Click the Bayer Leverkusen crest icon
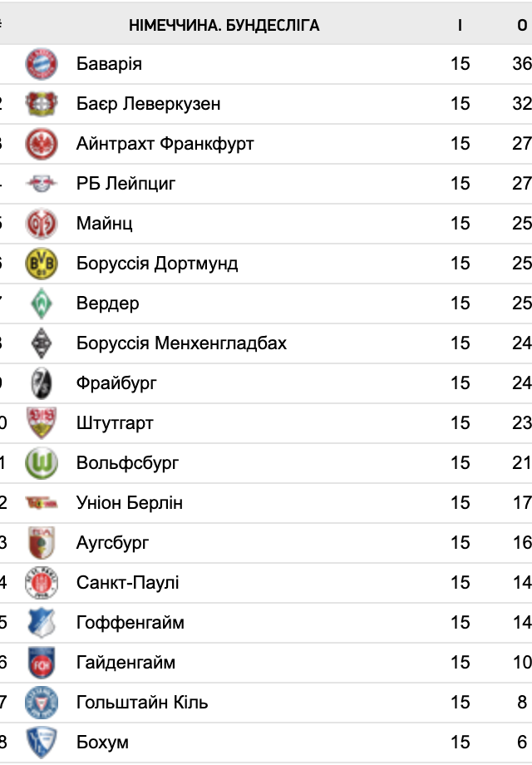Screen dimensions: 532x765 coord(42,104)
